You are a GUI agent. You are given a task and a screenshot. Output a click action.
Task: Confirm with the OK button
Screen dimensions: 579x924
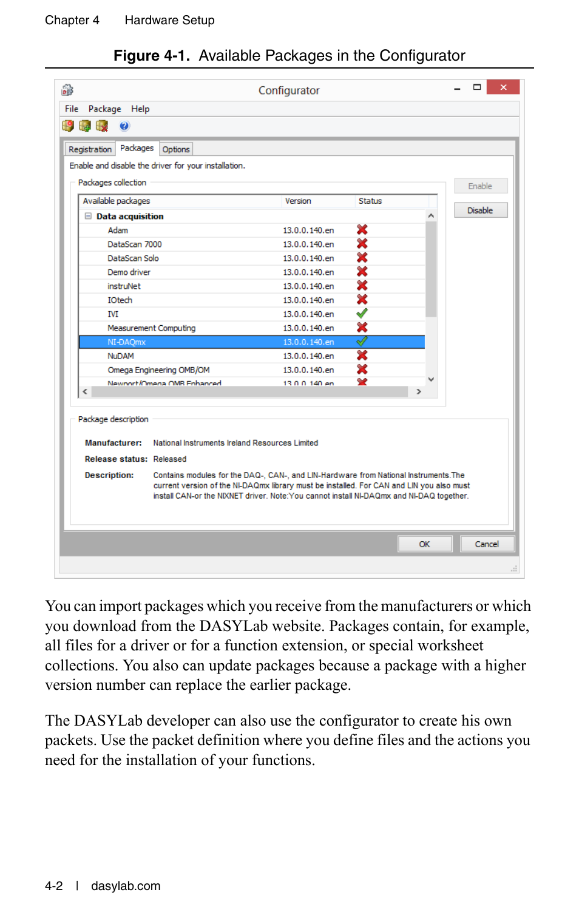pyautogui.click(x=425, y=544)
